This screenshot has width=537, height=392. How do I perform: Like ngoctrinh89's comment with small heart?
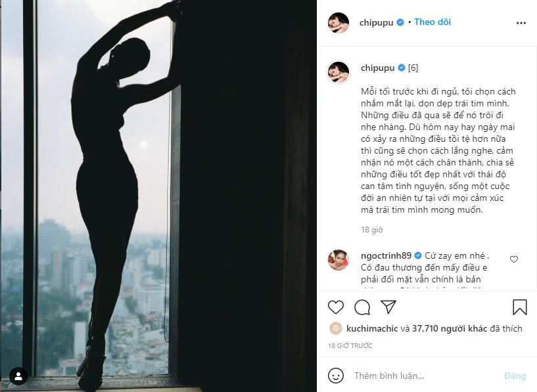click(514, 259)
